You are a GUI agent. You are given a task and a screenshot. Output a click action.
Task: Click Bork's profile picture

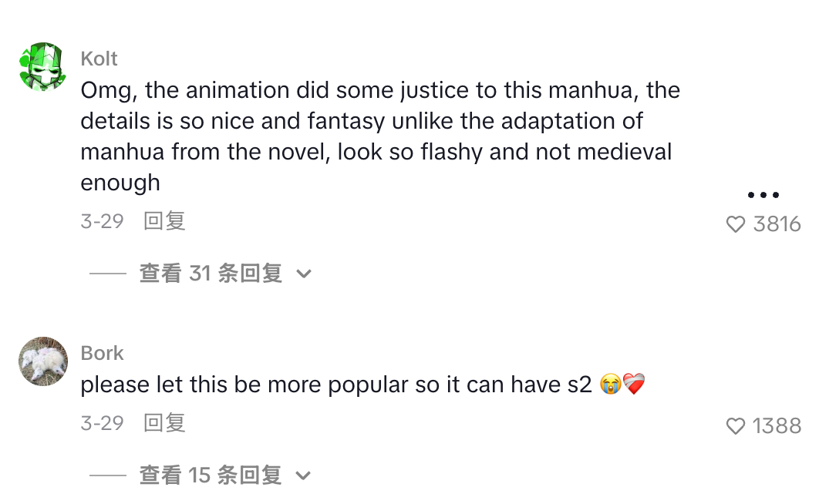43,361
